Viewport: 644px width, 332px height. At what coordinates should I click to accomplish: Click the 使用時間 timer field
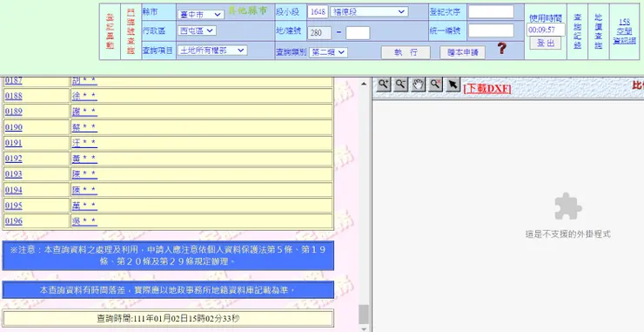[x=546, y=30]
